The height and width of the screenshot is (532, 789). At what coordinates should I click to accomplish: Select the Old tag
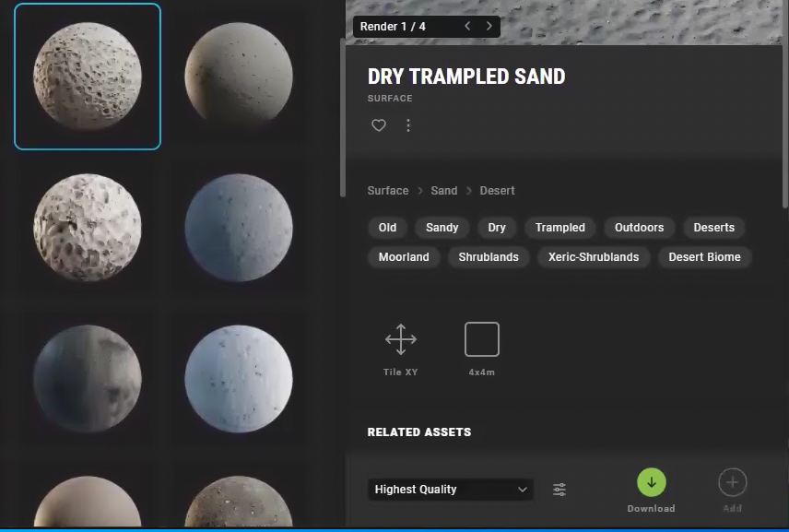387,228
